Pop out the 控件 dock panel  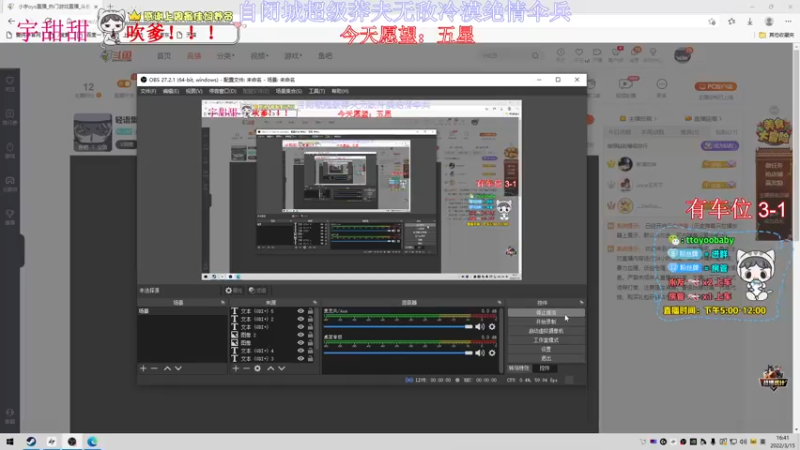[581, 303]
